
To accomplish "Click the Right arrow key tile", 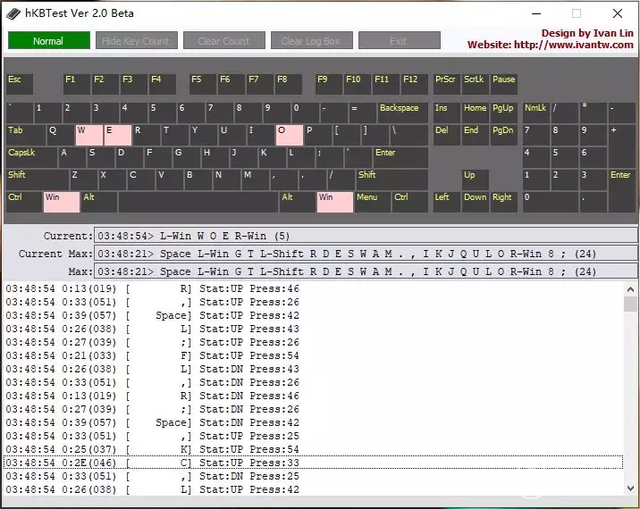I will (x=504, y=202).
